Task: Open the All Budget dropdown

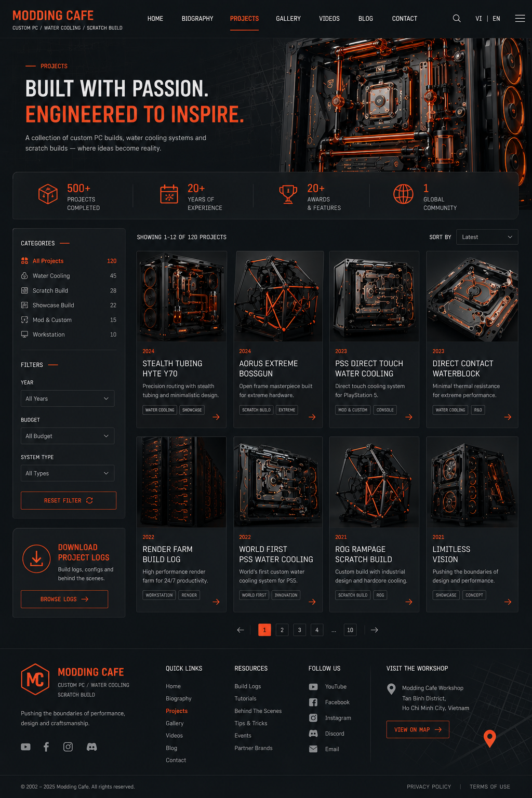Action: (x=68, y=436)
